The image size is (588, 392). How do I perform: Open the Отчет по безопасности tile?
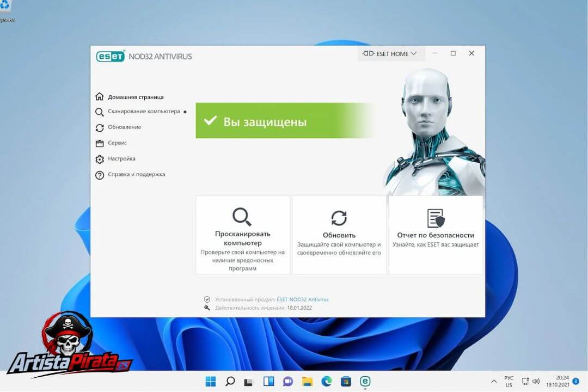[436, 235]
